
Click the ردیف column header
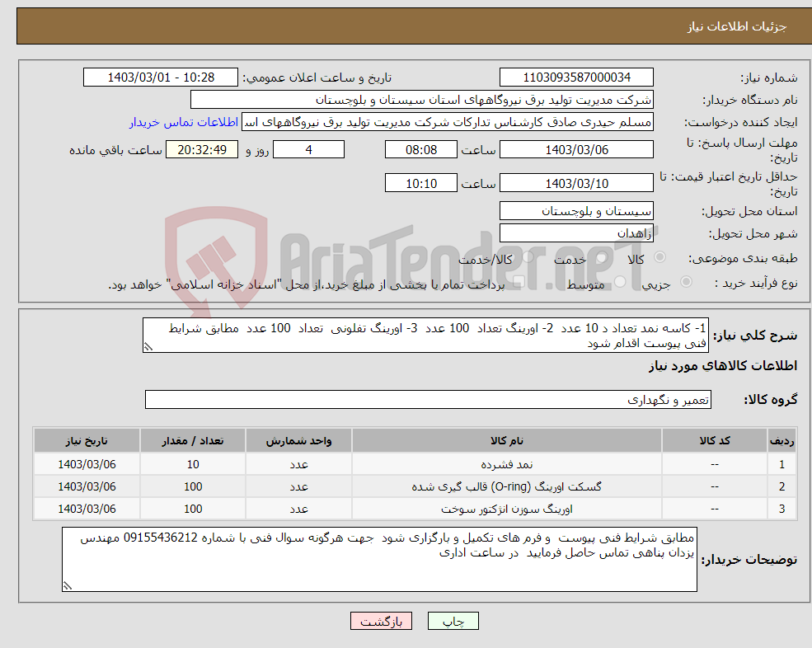coord(782,441)
